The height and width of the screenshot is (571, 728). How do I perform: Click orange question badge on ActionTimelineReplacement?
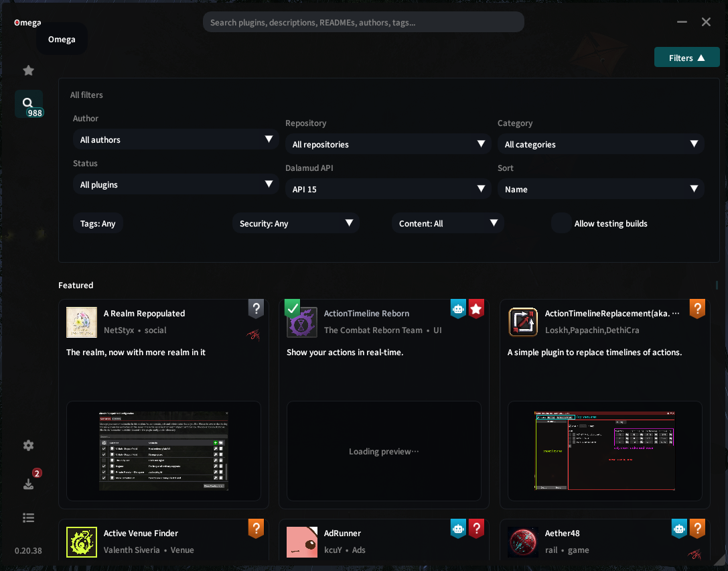point(697,308)
